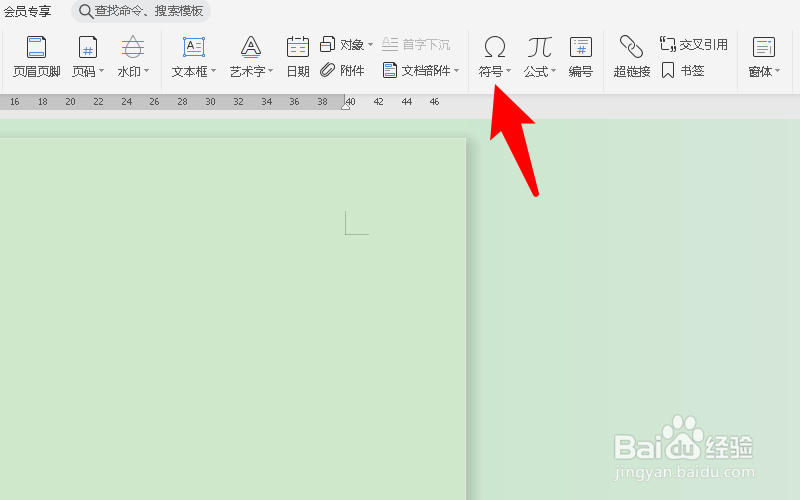Insert an 附件 attachment

[x=342, y=70]
